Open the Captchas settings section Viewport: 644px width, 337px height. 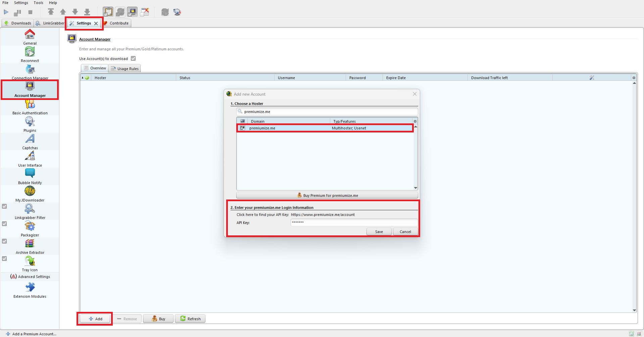pyautogui.click(x=30, y=142)
